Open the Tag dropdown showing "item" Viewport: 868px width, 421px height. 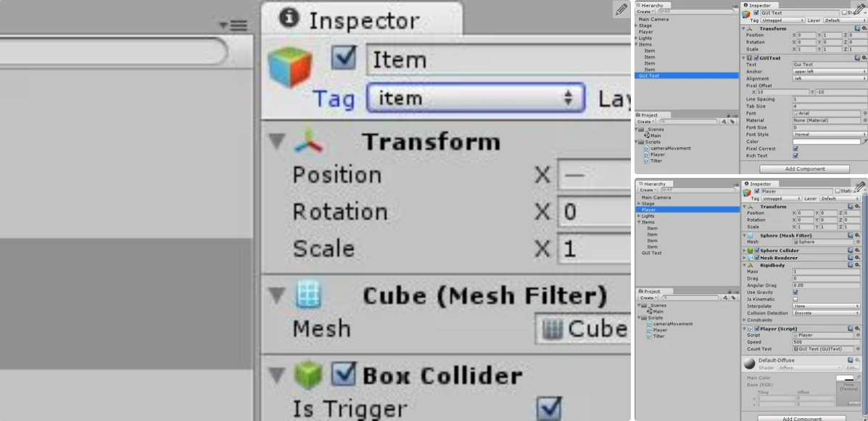476,98
